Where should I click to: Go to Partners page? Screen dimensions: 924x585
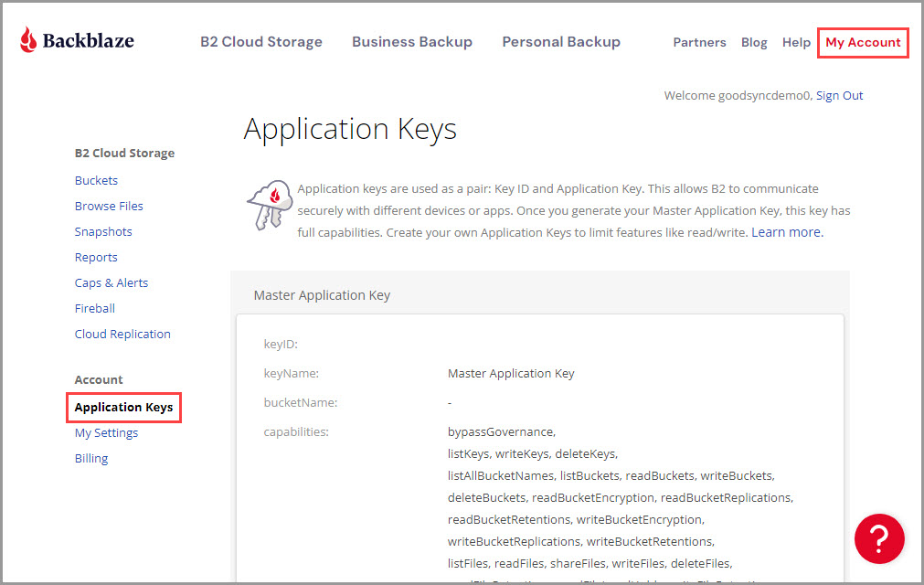tap(699, 42)
